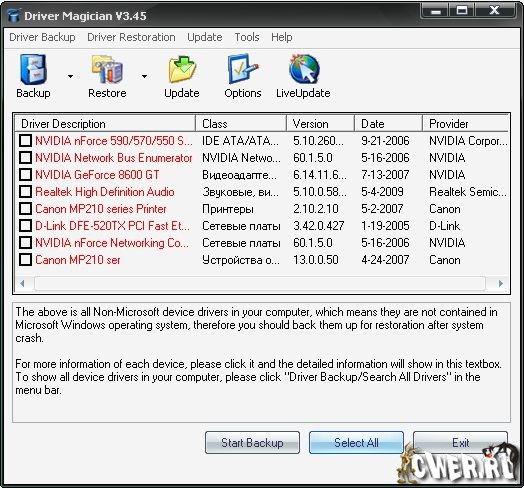Click version 13.0.0.50 cell
The height and width of the screenshot is (488, 524).
[x=316, y=260]
